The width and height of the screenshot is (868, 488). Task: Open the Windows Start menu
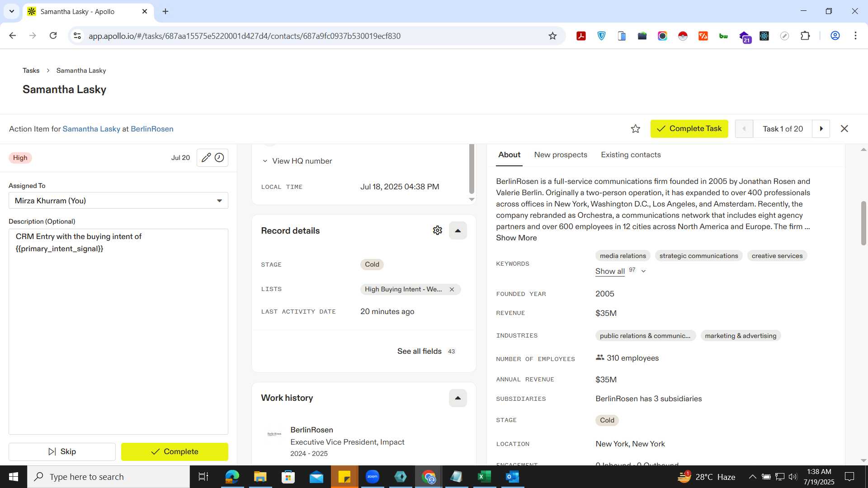[x=14, y=477]
